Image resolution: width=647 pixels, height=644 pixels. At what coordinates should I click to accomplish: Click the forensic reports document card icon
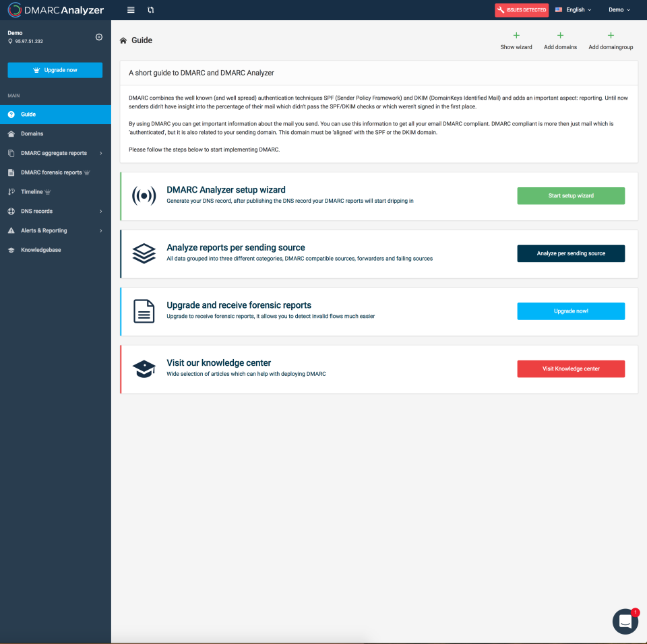144,311
